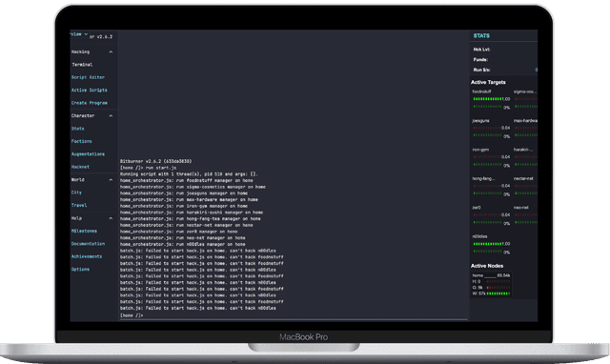Collapse the World section chevron
Image resolution: width=610 pixels, height=364 pixels.
[111, 180]
